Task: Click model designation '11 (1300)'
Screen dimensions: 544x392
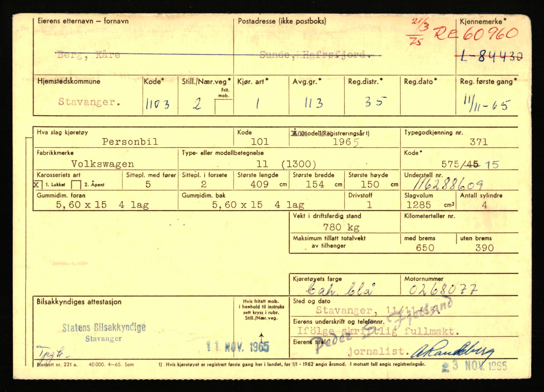Action: (x=286, y=164)
